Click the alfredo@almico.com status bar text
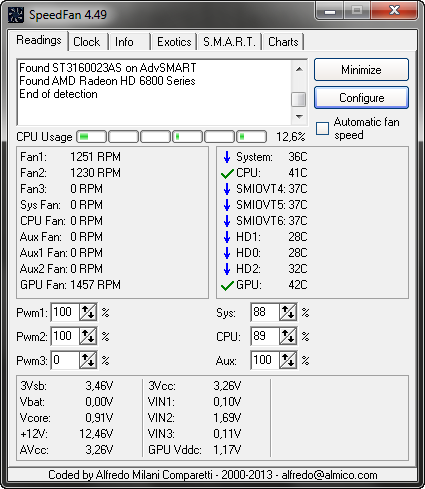The width and height of the screenshot is (425, 489). click(x=329, y=475)
